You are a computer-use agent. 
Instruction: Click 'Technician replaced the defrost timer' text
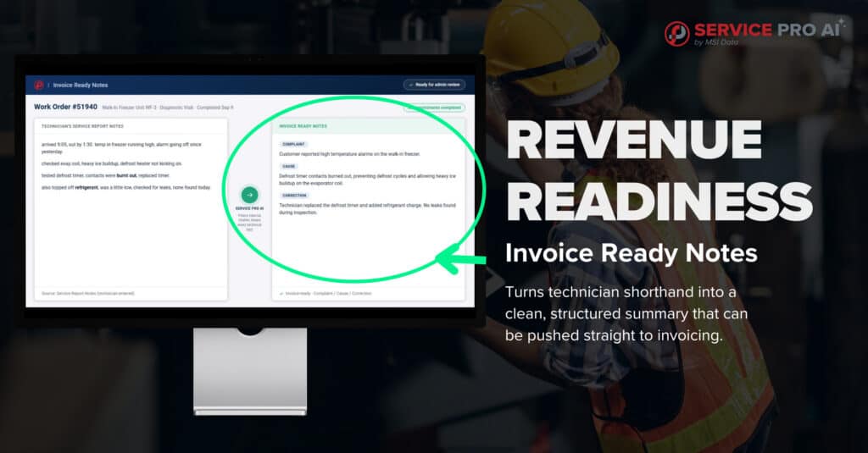[x=368, y=208]
